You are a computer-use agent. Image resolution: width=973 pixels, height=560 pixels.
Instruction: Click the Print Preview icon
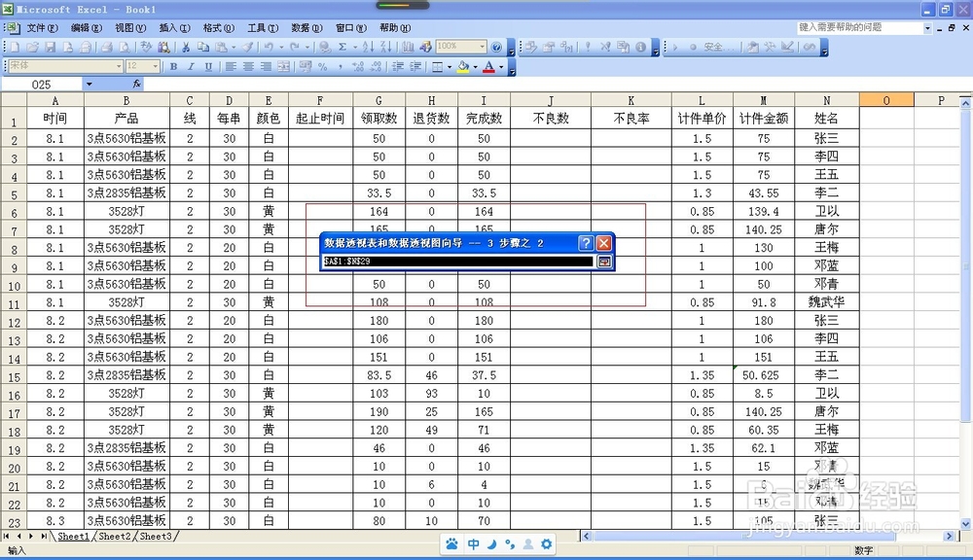point(126,45)
